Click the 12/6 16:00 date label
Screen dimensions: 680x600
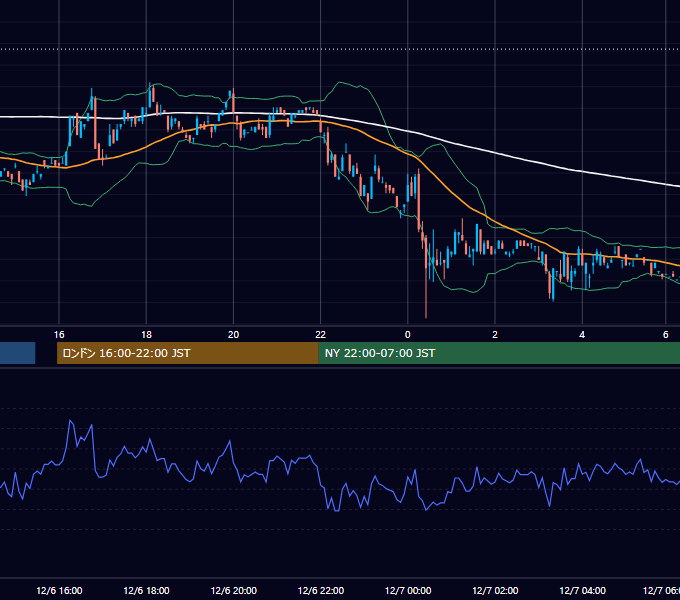point(59,590)
